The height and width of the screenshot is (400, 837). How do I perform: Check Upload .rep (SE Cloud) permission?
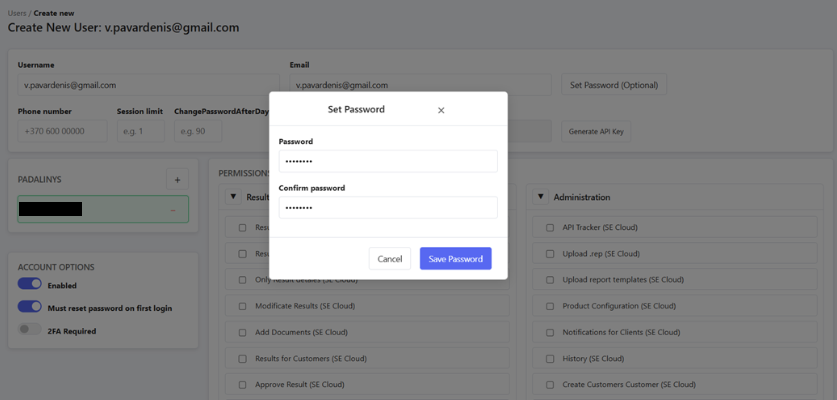[550, 254]
